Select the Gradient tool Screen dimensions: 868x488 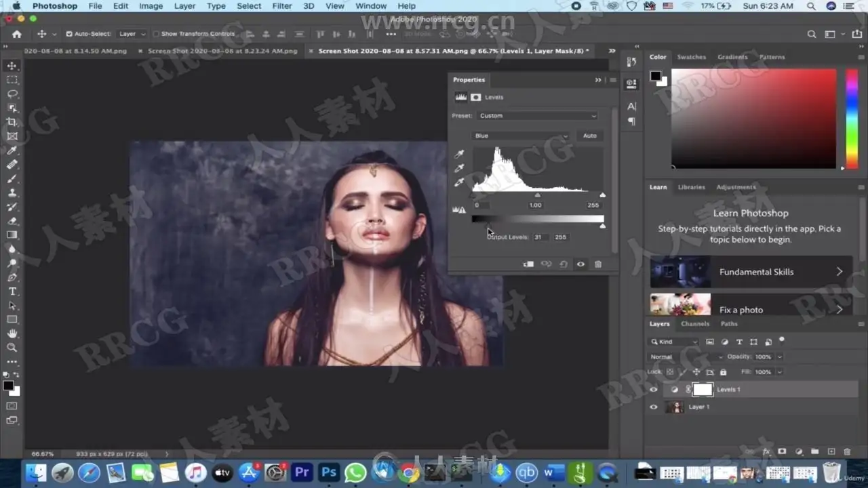point(12,235)
